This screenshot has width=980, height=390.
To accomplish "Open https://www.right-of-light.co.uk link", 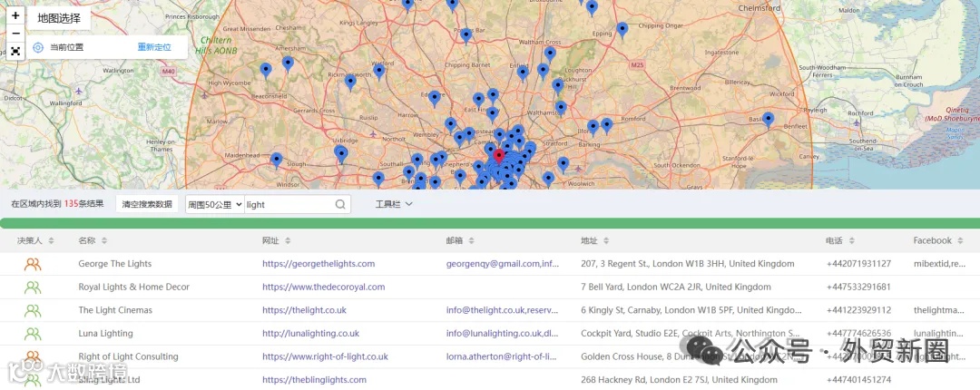I will pos(325,356).
